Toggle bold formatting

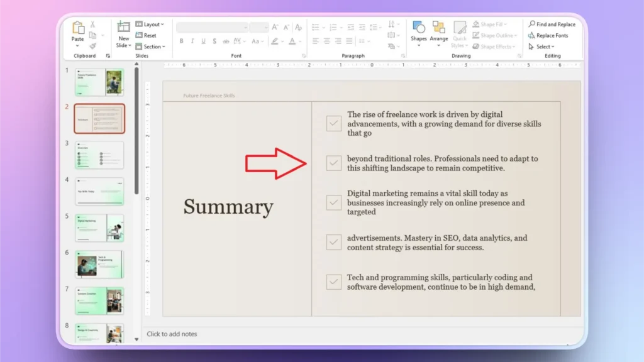coord(182,41)
